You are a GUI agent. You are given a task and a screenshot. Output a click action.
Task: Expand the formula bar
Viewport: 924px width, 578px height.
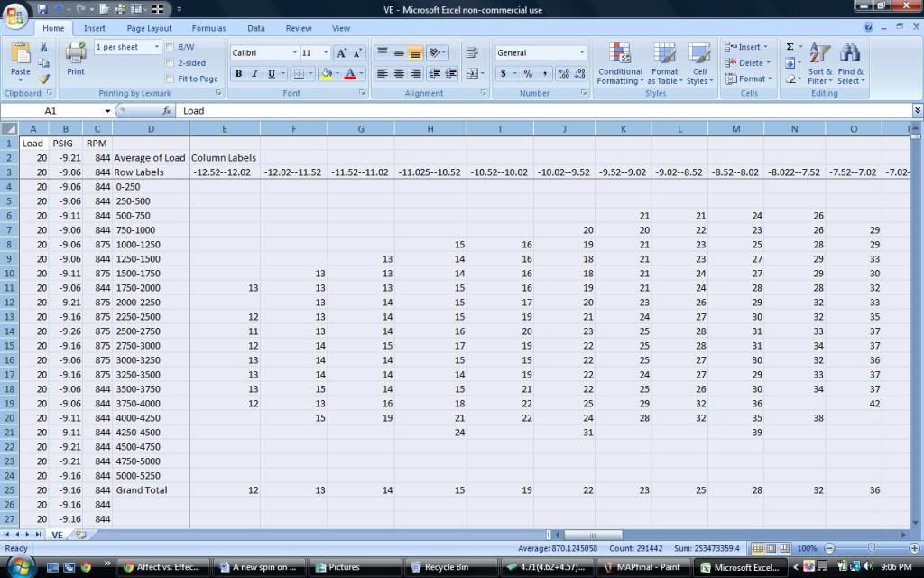click(918, 110)
